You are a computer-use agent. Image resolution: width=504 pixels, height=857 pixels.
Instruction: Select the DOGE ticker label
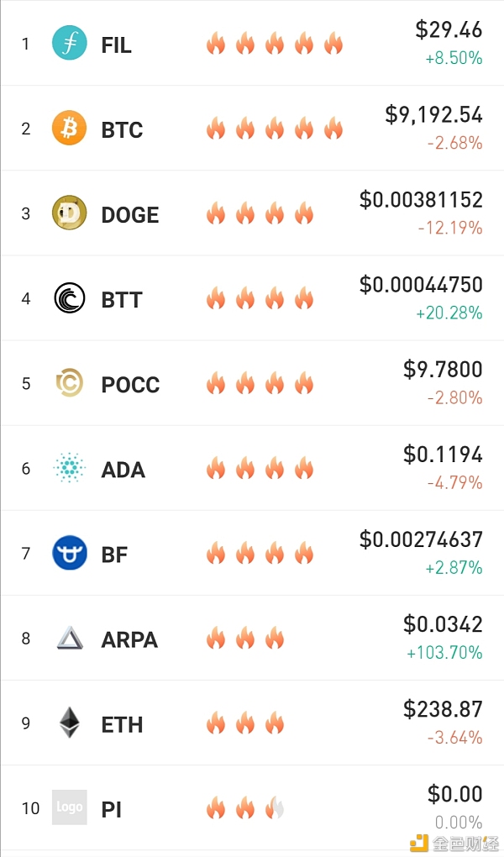[x=130, y=215]
